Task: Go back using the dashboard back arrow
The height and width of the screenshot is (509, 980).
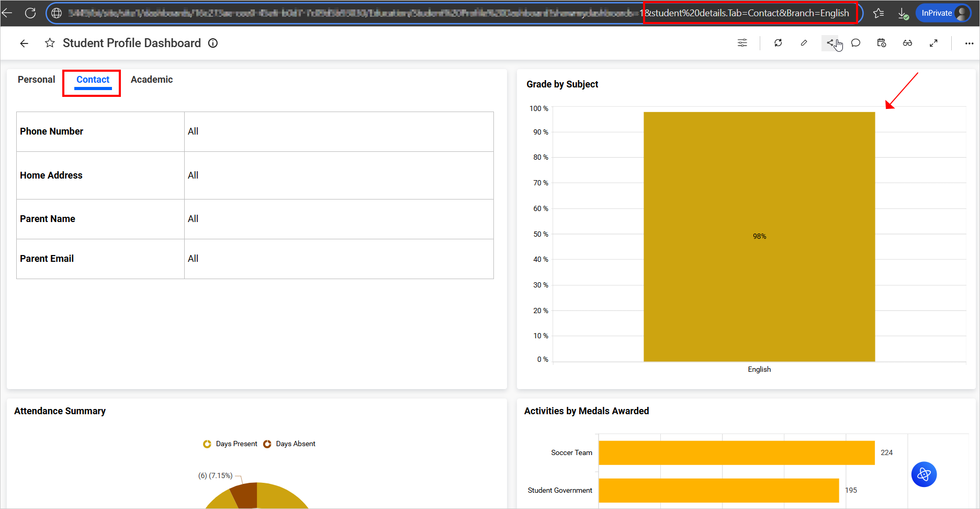Action: click(x=24, y=43)
